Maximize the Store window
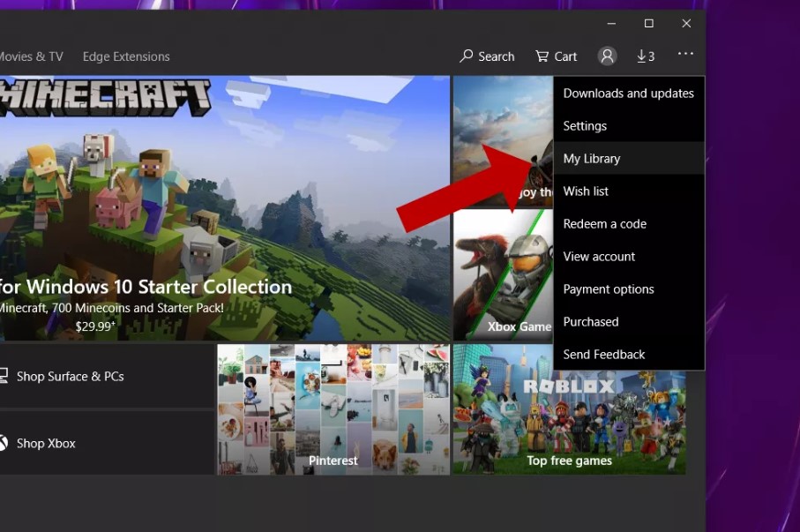Screen dimensions: 800x532 point(649,24)
